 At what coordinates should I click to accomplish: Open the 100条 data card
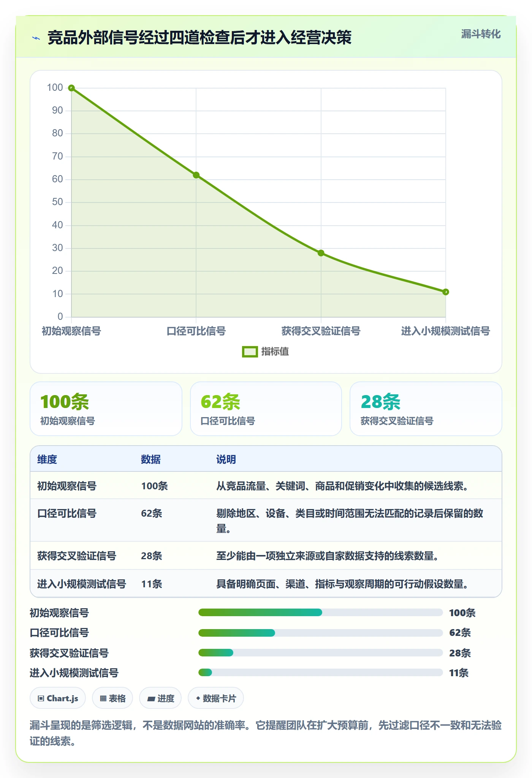[106, 409]
